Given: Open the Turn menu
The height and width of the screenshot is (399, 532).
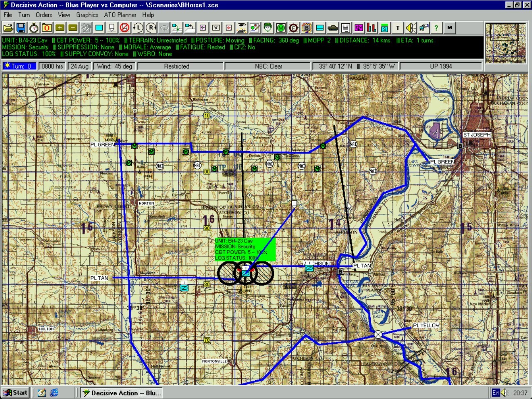Looking at the screenshot, I should point(24,15).
